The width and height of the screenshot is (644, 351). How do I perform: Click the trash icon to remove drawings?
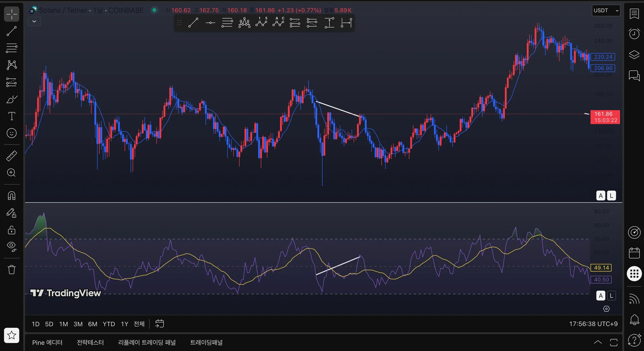(x=12, y=270)
